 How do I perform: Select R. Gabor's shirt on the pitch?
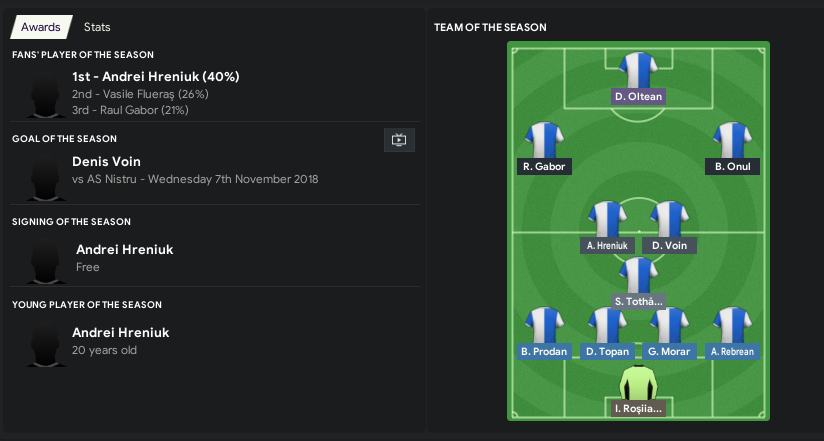pyautogui.click(x=544, y=140)
